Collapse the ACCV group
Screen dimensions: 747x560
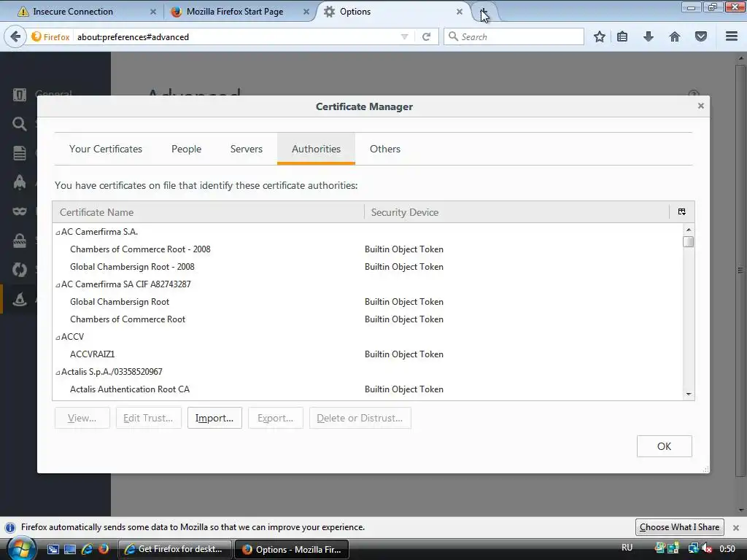pos(58,337)
